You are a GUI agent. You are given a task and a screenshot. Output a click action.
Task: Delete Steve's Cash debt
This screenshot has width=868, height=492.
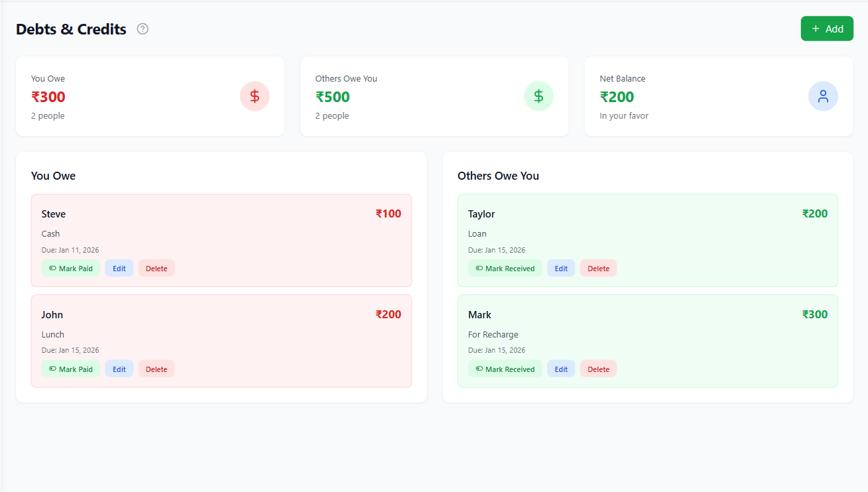(156, 268)
